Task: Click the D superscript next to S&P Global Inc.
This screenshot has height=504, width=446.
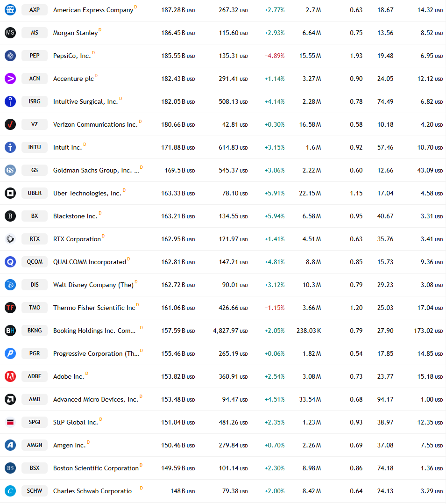Action: tap(101, 419)
